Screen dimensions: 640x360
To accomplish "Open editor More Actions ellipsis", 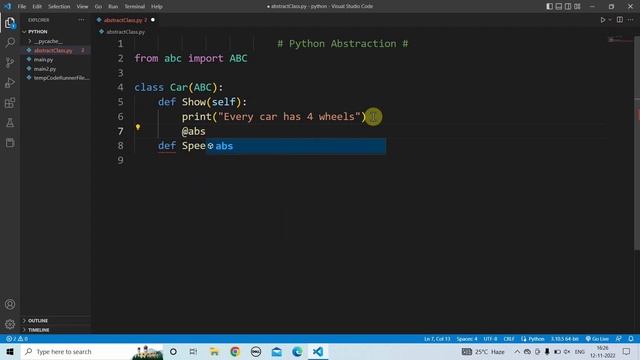I will 631,20.
